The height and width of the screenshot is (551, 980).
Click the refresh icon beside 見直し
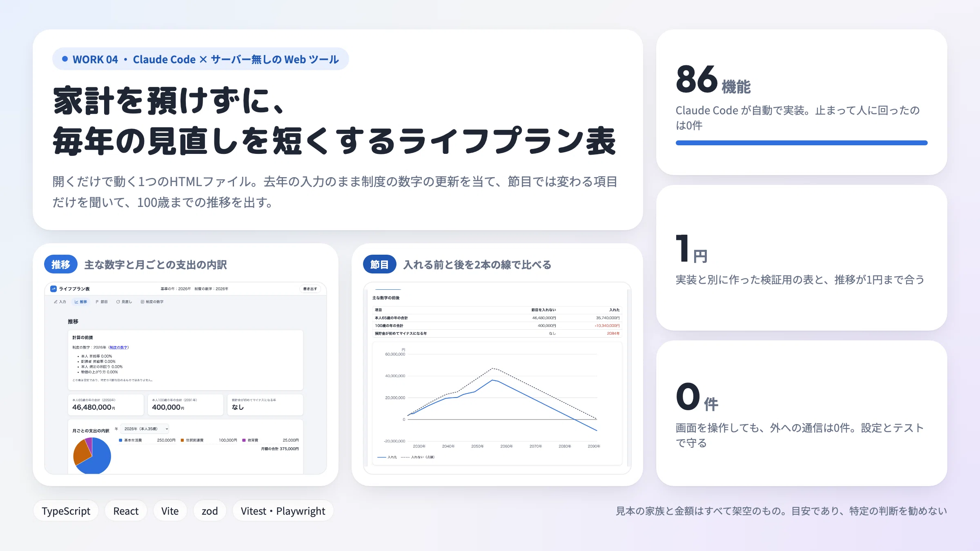coord(118,302)
